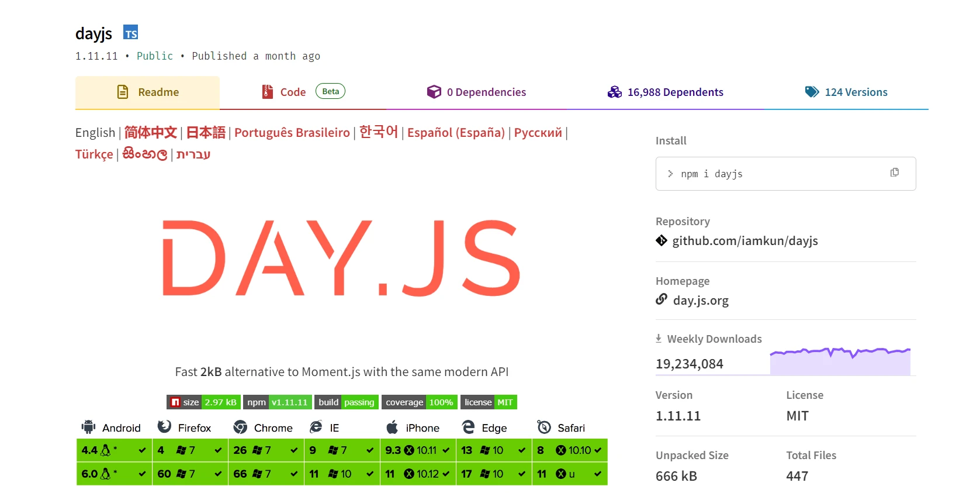
Task: Click the Beta badge on Code tab
Action: coord(330,91)
